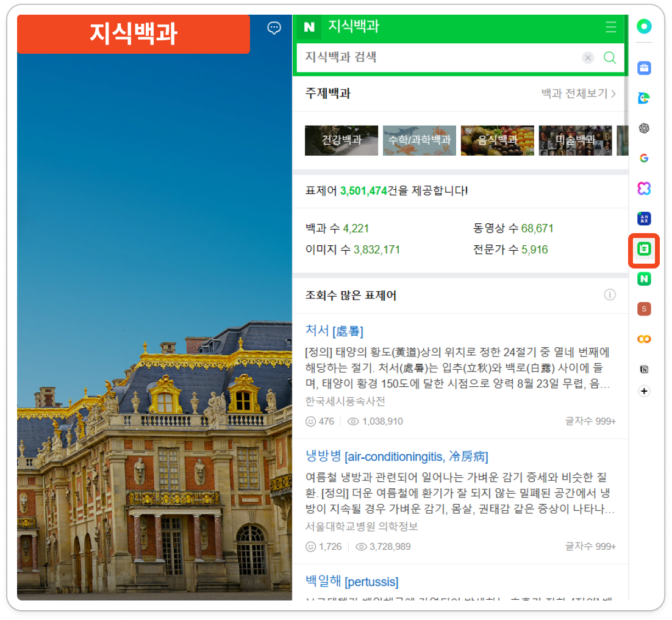Clear the search field with X
672x620 pixels.
coord(588,57)
